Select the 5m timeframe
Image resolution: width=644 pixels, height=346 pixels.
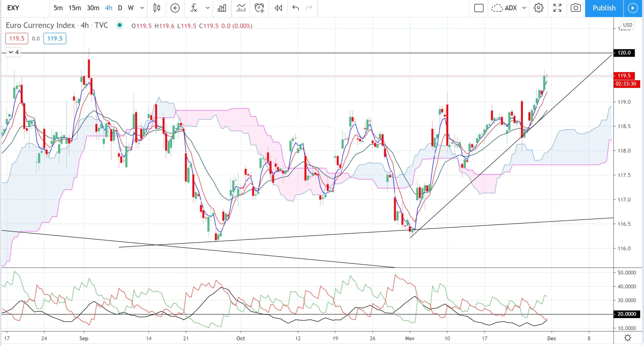pos(58,8)
